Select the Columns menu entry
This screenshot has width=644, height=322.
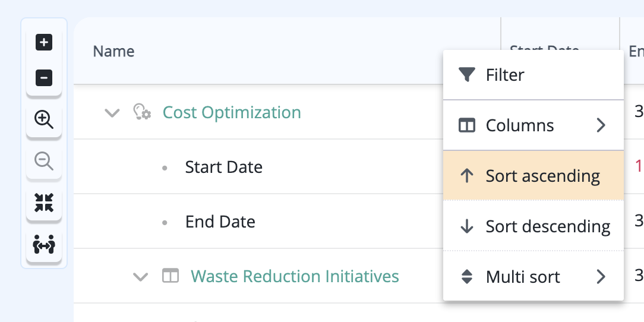click(533, 125)
